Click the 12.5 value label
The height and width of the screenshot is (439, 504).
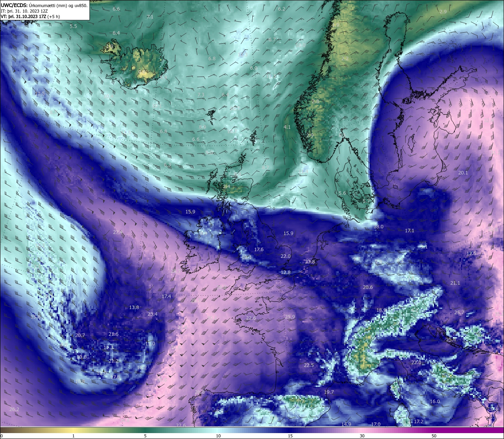(471, 254)
